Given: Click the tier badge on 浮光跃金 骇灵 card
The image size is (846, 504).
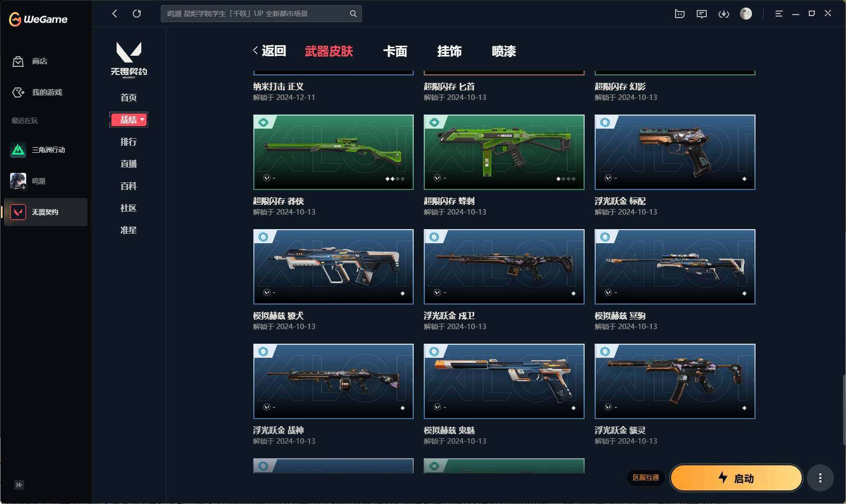Looking at the screenshot, I should [x=605, y=351].
